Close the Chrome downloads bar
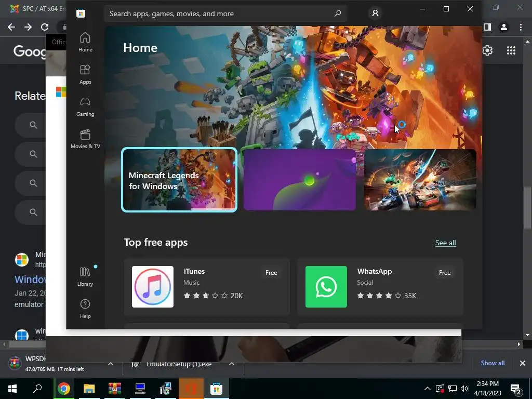The image size is (532, 399). (523, 363)
